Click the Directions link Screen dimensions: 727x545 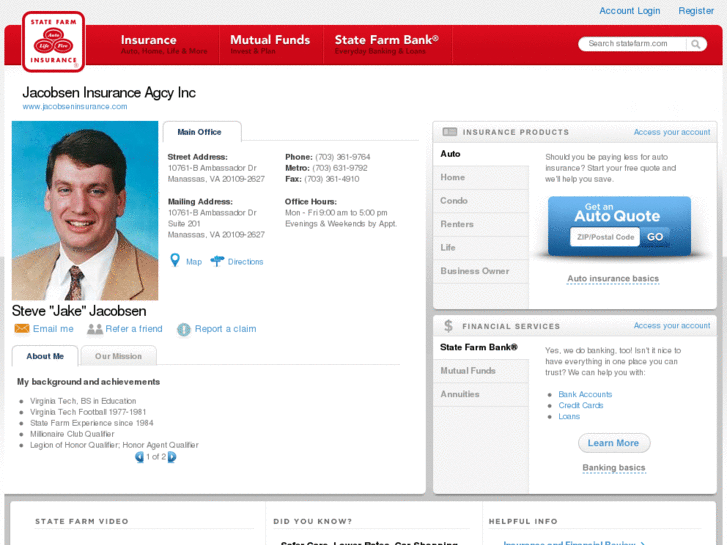245,262
